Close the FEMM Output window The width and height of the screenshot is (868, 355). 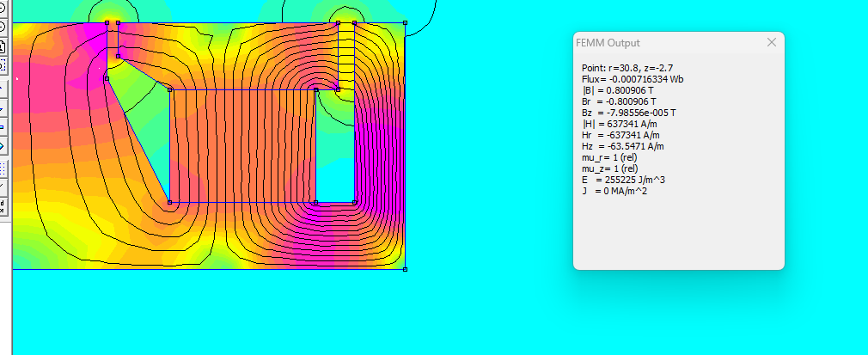[772, 42]
